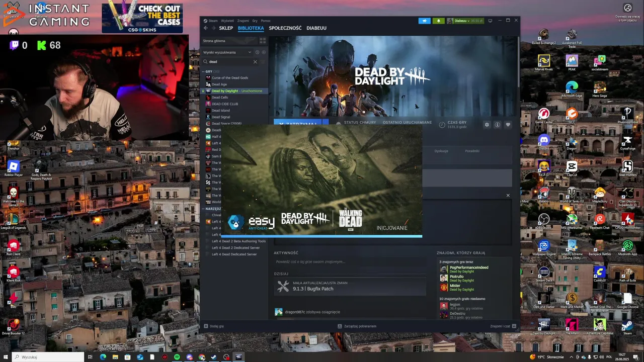644x362 pixels.
Task: Open the game settings gear in Steam
Action: pos(487,125)
